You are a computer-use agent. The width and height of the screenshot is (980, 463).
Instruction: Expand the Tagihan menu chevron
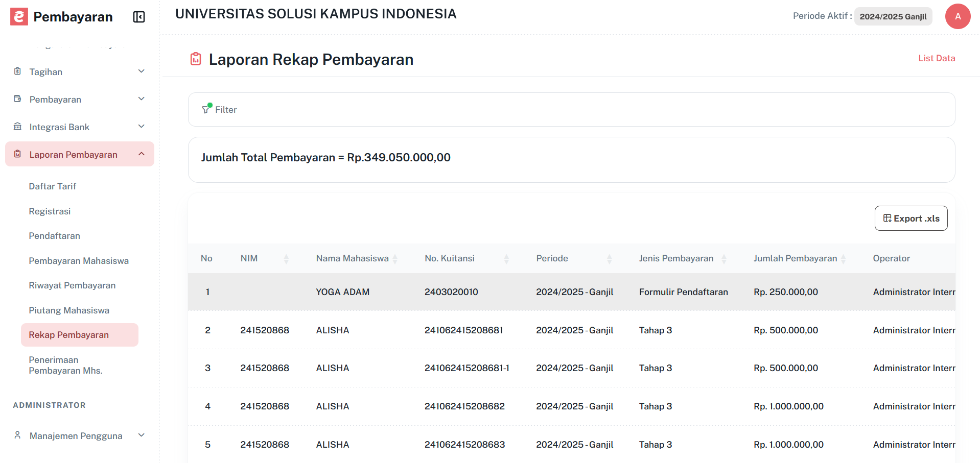point(142,71)
